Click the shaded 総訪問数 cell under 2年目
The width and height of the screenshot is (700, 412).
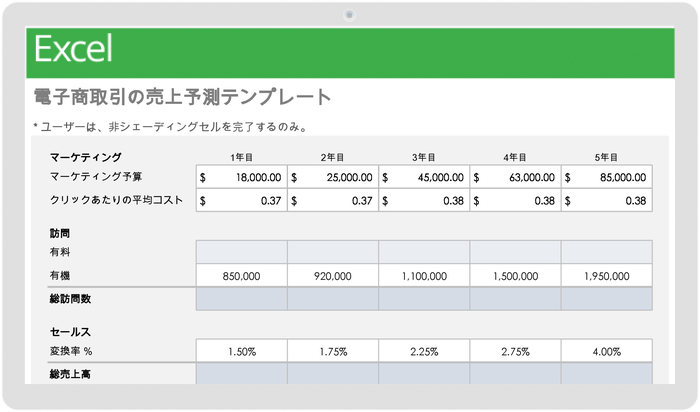pyautogui.click(x=333, y=299)
